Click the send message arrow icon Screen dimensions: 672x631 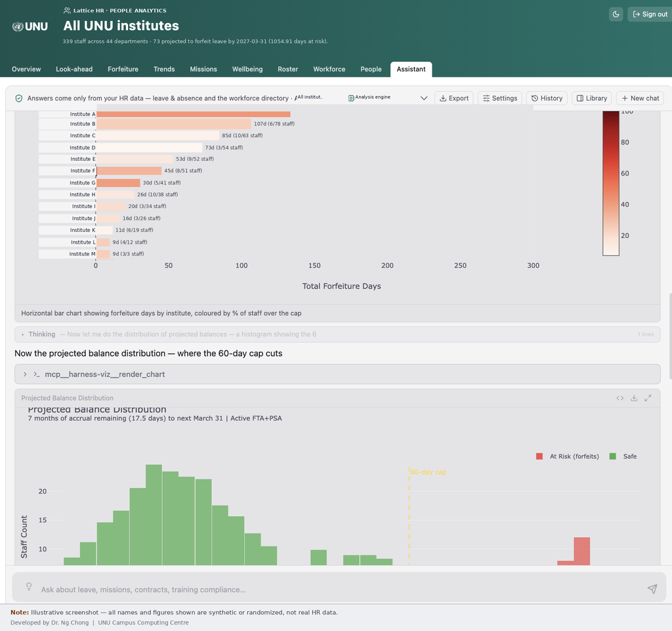tap(652, 589)
